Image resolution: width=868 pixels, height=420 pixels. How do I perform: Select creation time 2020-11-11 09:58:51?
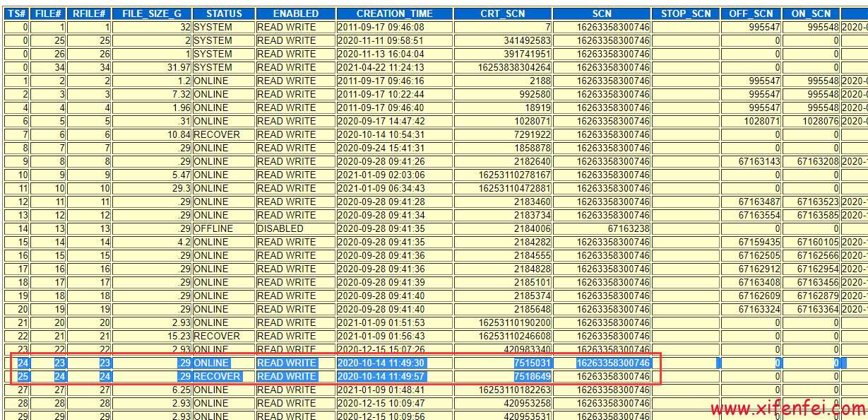pos(381,40)
